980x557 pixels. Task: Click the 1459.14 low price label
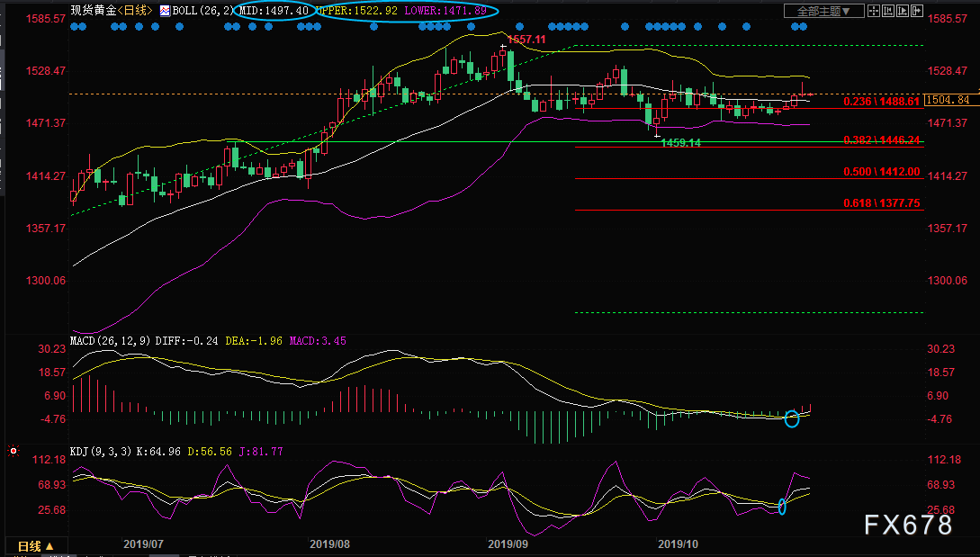(x=680, y=143)
